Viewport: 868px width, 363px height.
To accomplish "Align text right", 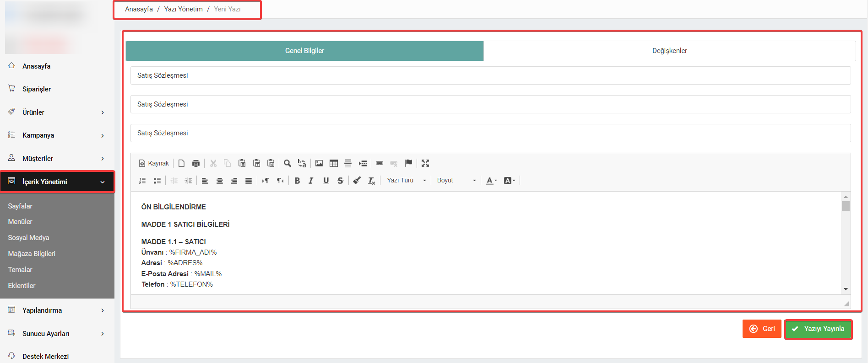I will click(234, 181).
